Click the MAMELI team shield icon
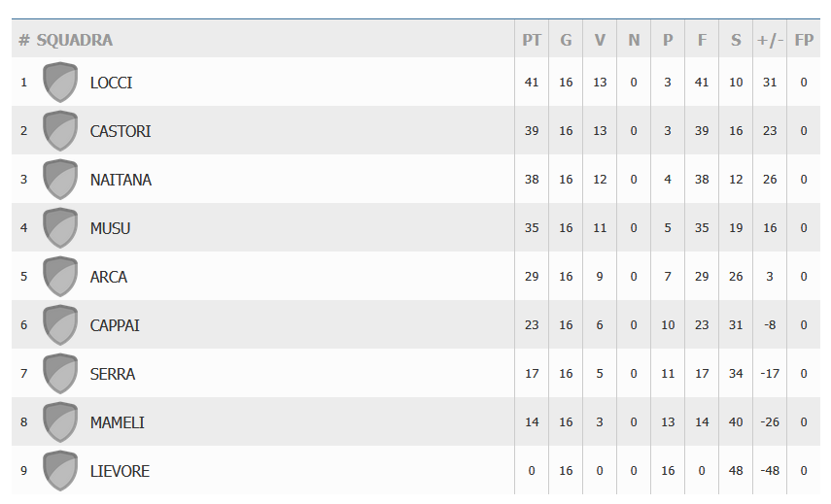The image size is (831, 504). coord(60,422)
